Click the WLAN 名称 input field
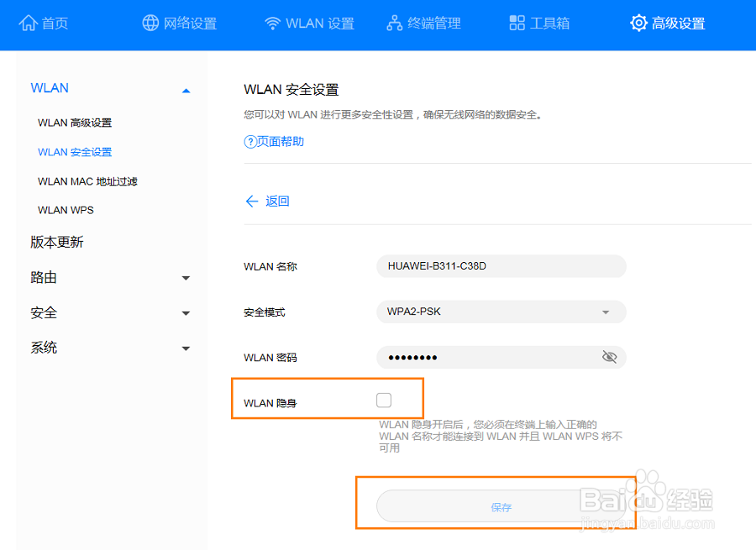The image size is (756, 550). [501, 266]
